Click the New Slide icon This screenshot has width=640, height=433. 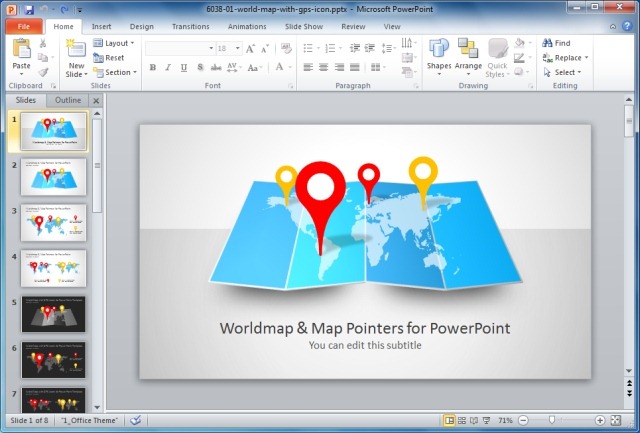tap(76, 48)
